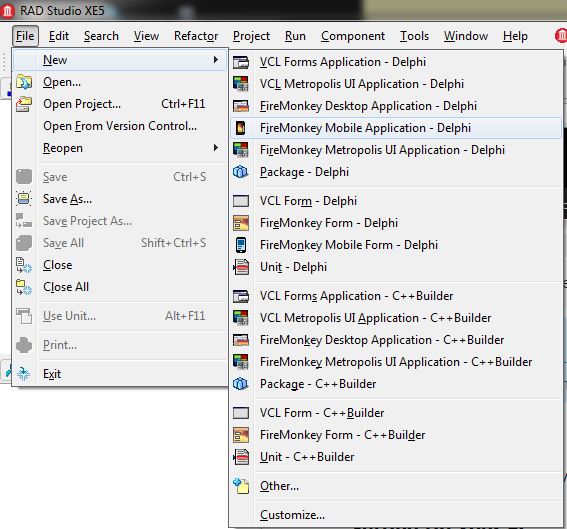Click the VCL Form - C++Builder icon

(241, 413)
